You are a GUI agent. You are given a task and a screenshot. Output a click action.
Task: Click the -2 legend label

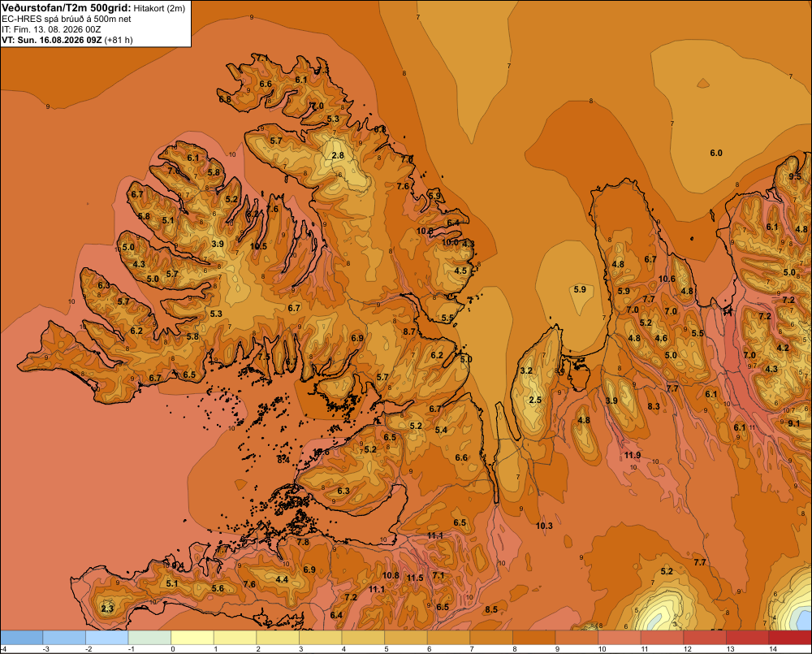(89, 649)
